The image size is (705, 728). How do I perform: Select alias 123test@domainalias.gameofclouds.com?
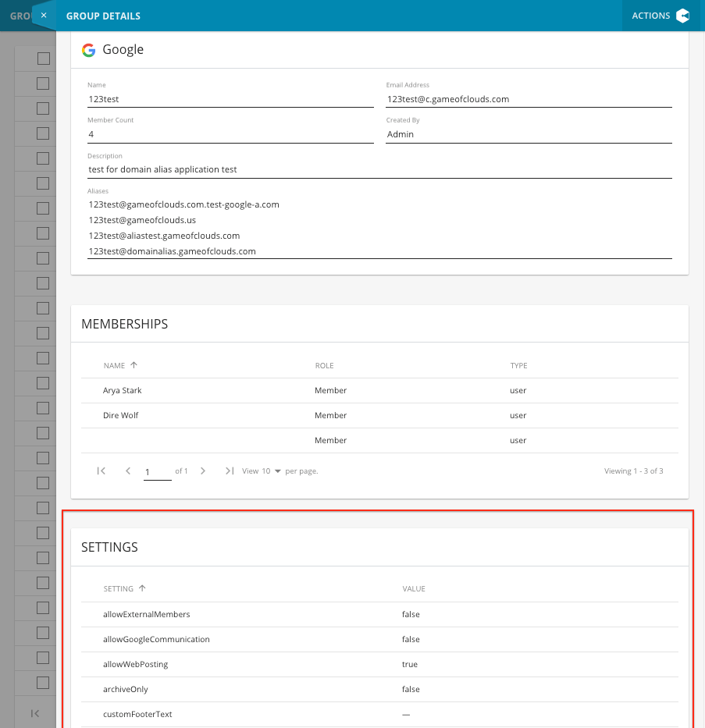[x=172, y=251]
